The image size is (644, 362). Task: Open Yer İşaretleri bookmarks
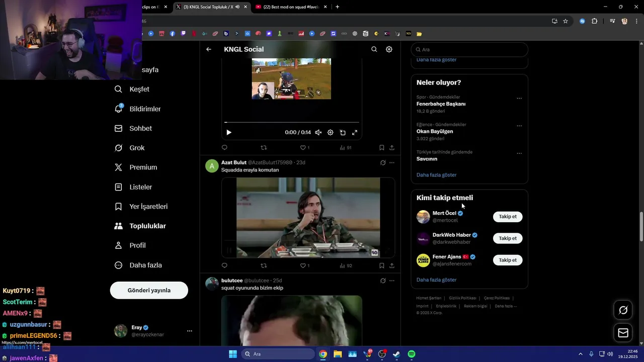[141, 207]
